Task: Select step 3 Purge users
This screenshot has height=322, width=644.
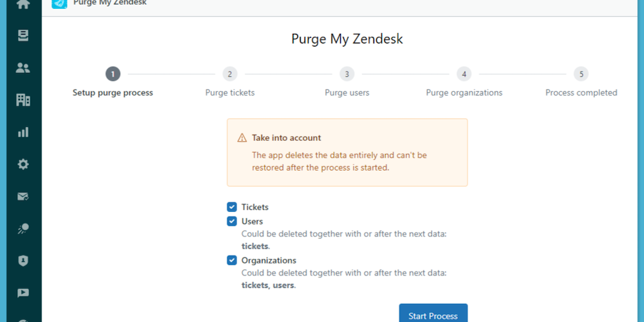Action: (x=347, y=74)
